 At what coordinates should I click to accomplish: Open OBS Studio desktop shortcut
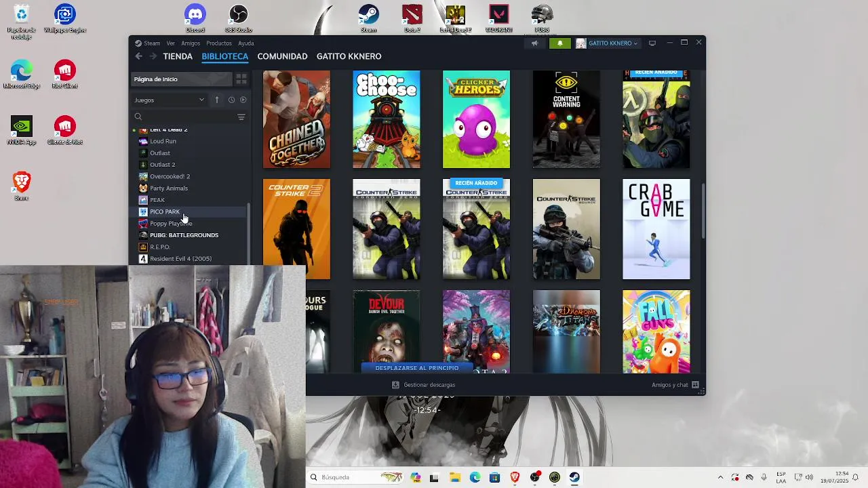click(239, 18)
